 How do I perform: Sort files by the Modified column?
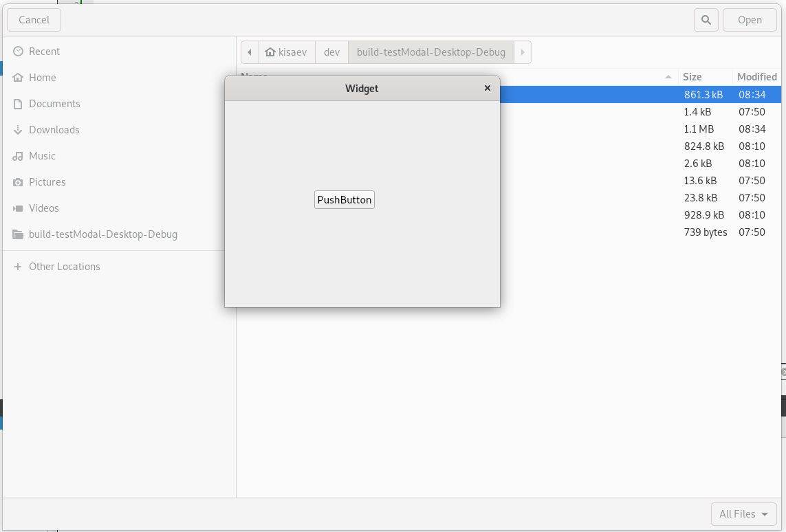click(756, 77)
